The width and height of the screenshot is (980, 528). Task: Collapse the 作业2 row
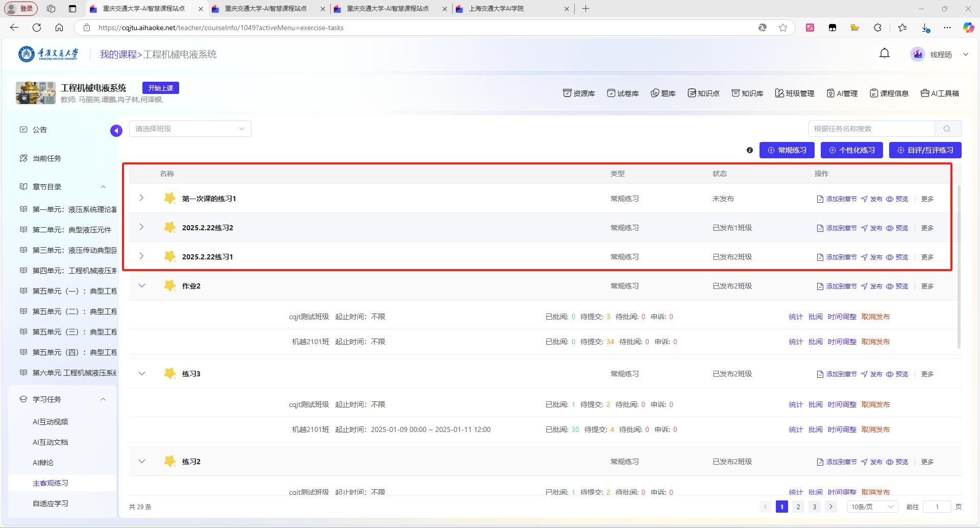pyautogui.click(x=142, y=286)
